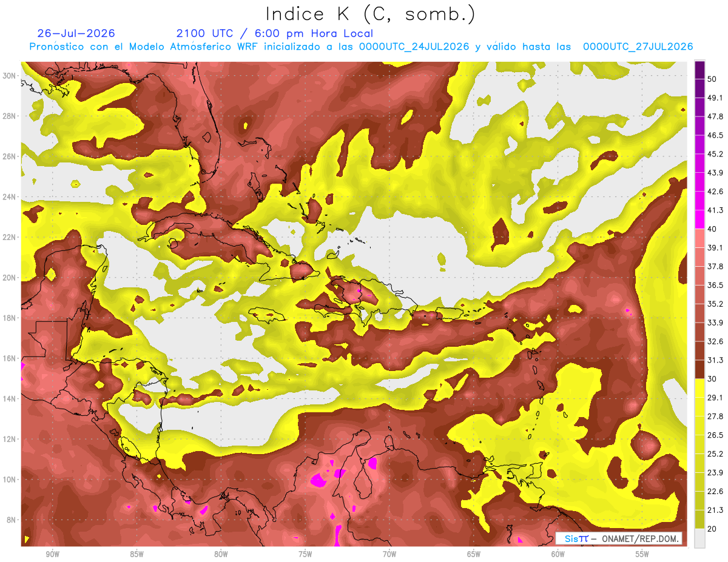728x562 pixels.
Task: Click the "12N" latitude label
Action: (x=10, y=439)
